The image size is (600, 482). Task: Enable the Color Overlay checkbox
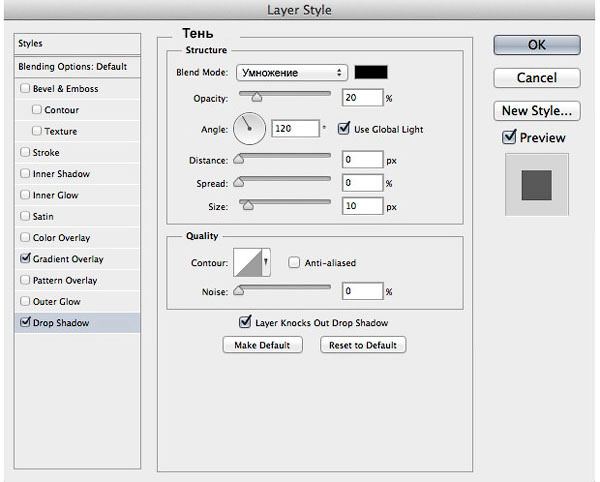coord(25,237)
